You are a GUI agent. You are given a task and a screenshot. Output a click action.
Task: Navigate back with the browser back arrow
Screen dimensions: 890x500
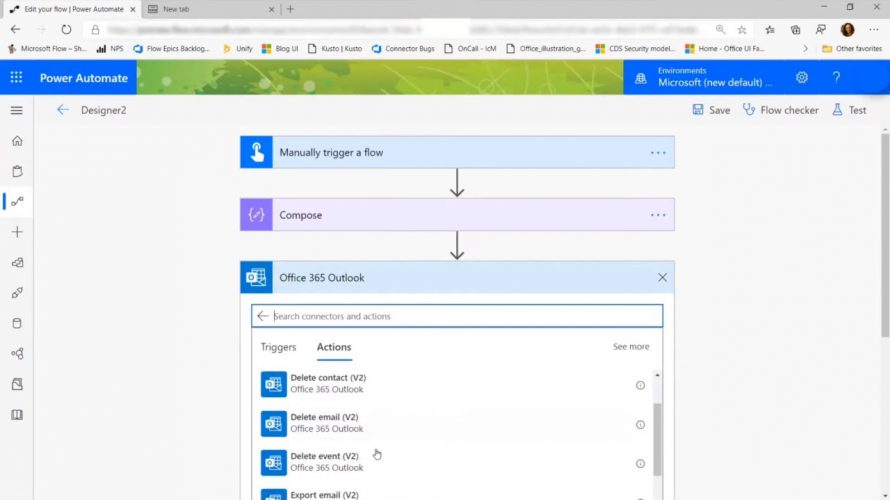click(x=15, y=30)
